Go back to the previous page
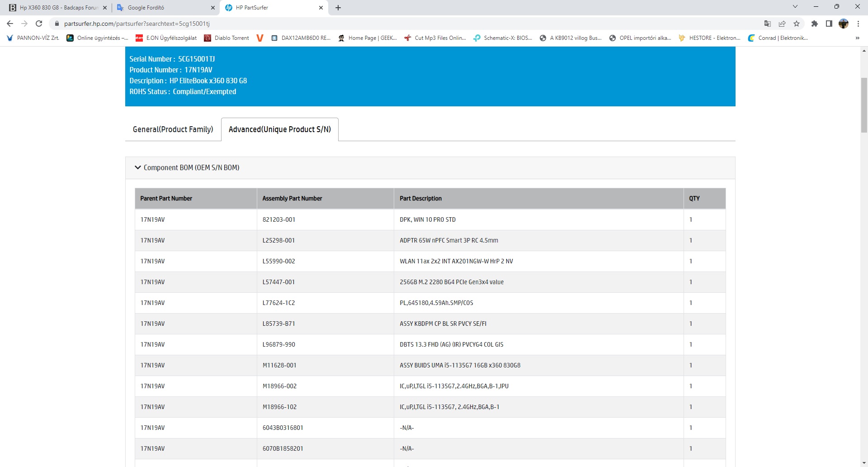Screen dimensions: 868x467 click(10, 24)
